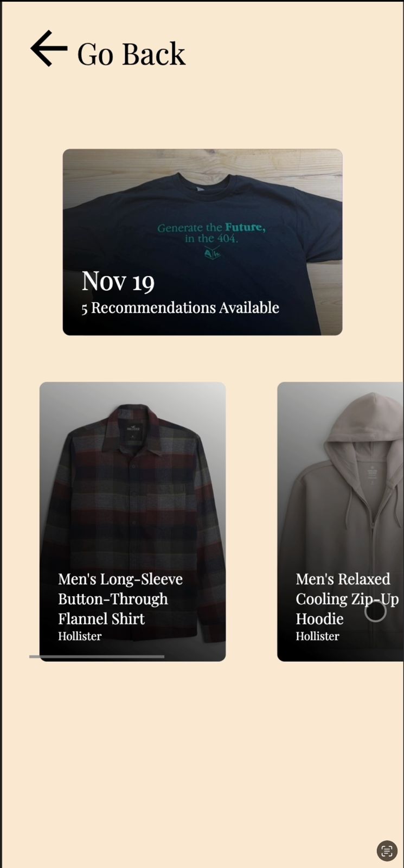This screenshot has height=868, width=404.
Task: Click the "Nov 19" date heading
Action: coord(118,280)
